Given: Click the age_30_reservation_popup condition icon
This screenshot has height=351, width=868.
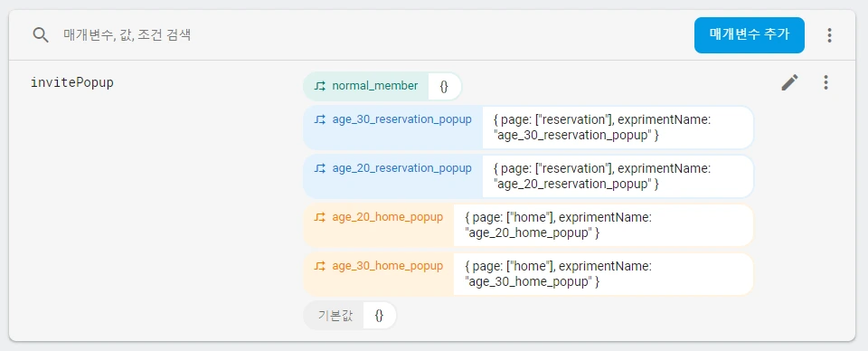Looking at the screenshot, I should point(320,119).
